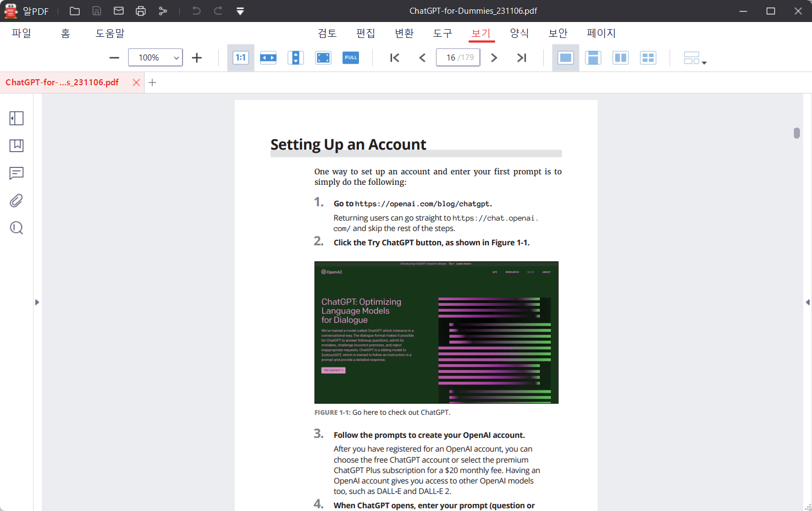Redo the last action

pos(218,11)
